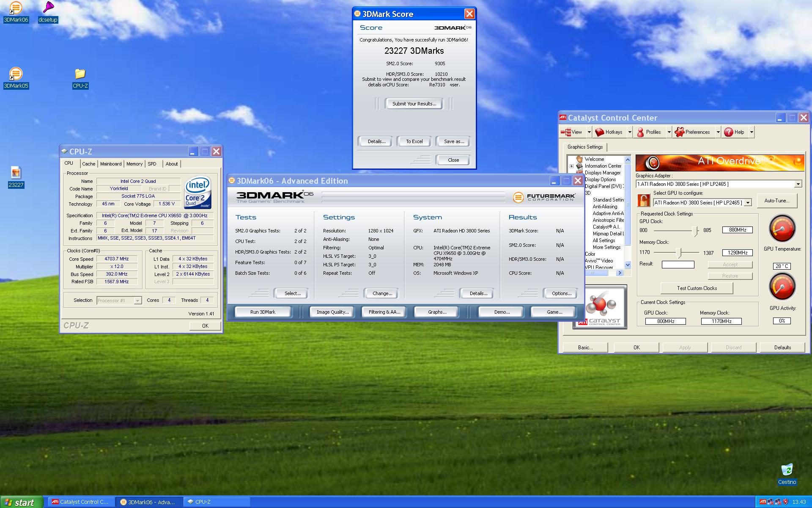
Task: Click the Overdrive unlock padlock icon
Action: click(643, 200)
